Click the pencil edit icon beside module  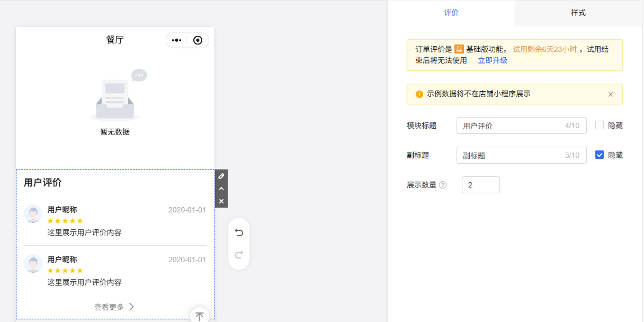click(221, 176)
